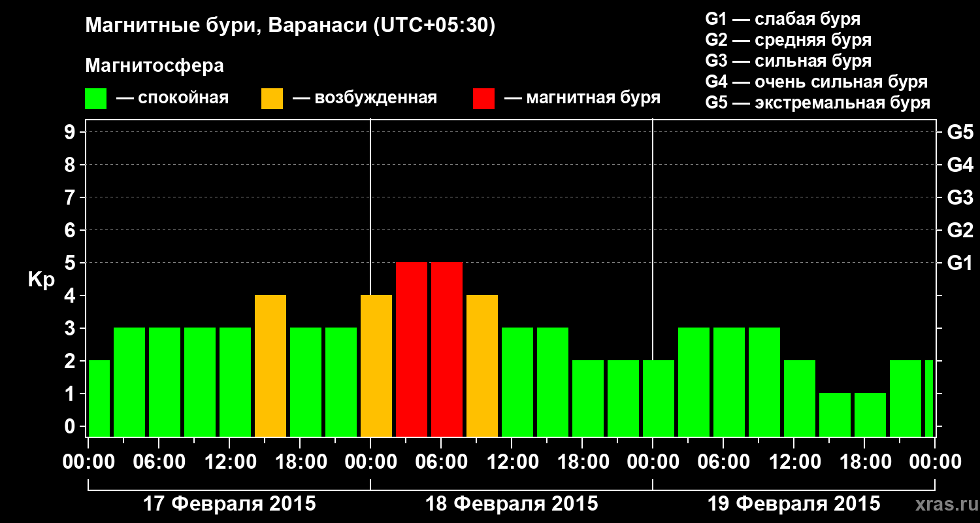The image size is (980, 523).
Task: Click the 'G5 — экстремальная буря' legend line
Action: (818, 103)
